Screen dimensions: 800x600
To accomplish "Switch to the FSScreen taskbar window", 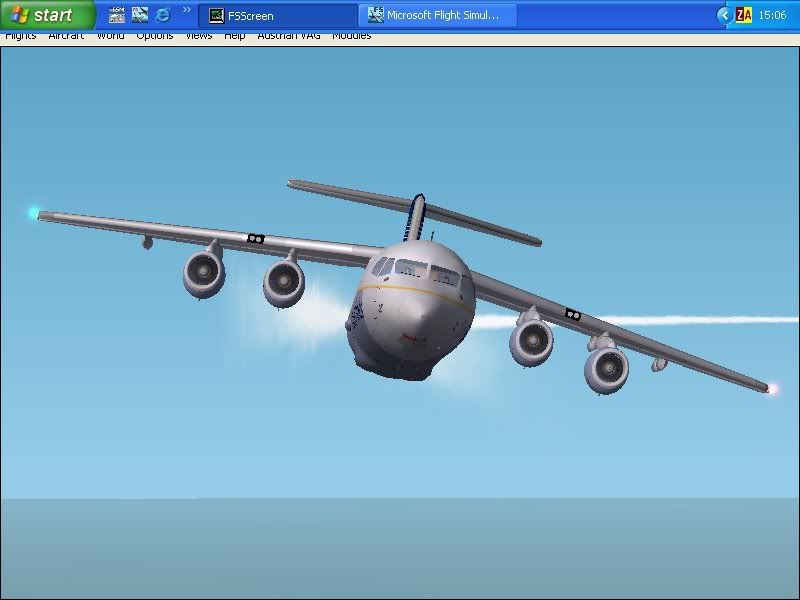I will coord(278,15).
